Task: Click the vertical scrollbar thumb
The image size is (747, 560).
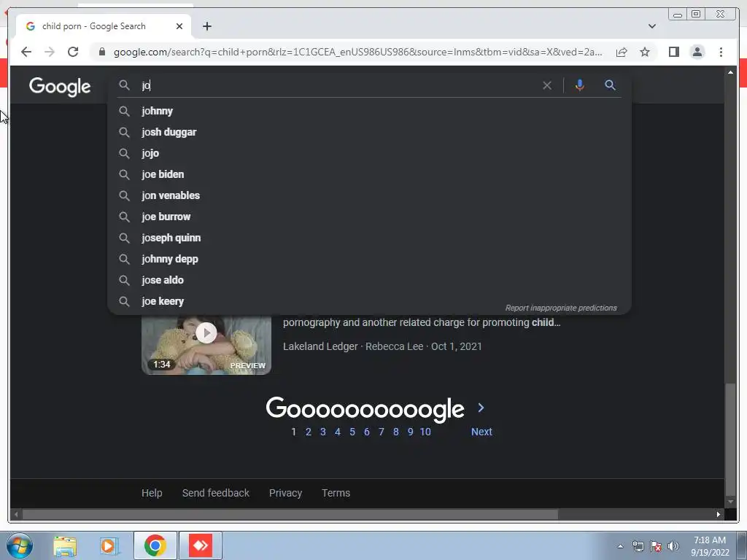Action: (x=730, y=439)
